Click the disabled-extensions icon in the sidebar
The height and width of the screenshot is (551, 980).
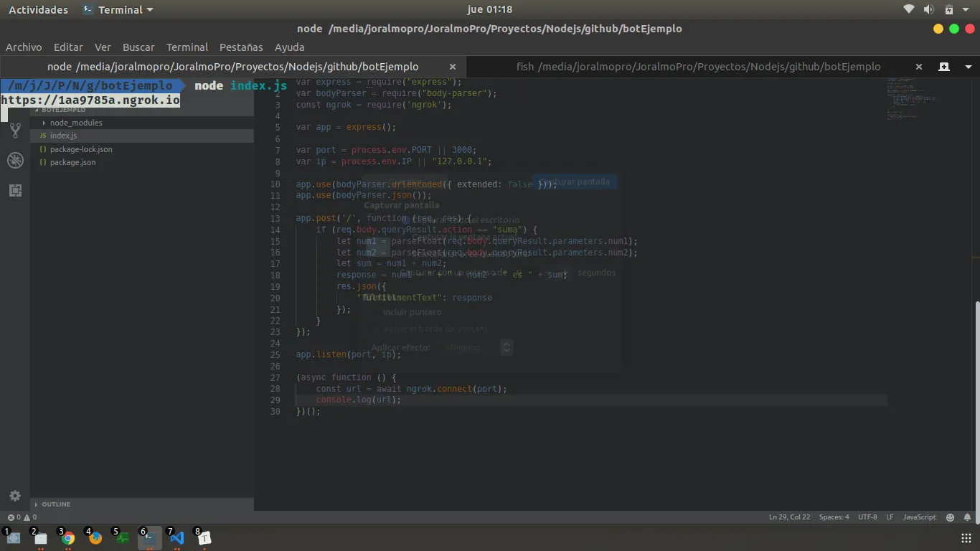click(x=16, y=160)
